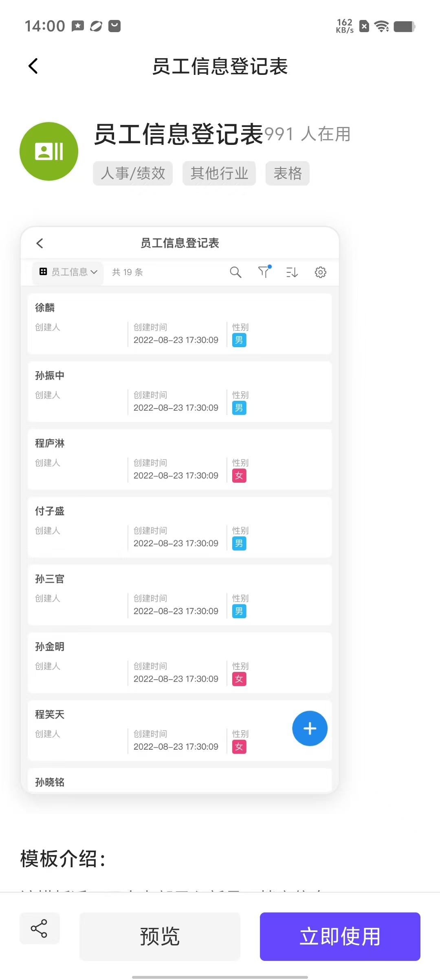Tap the WiFi status bar icon
The width and height of the screenshot is (440, 980).
(x=382, y=26)
